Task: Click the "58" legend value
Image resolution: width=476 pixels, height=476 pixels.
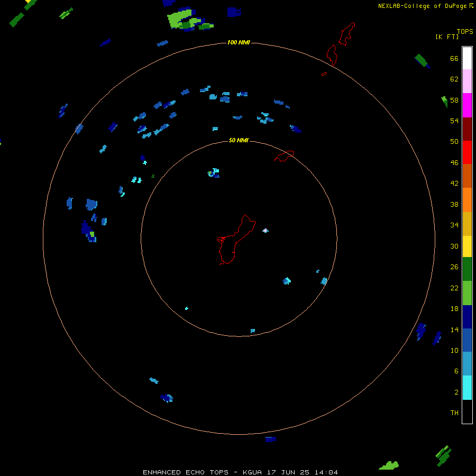Action: pos(454,100)
